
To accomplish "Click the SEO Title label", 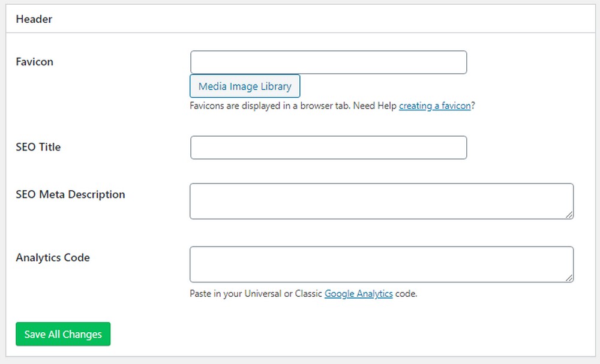I will click(x=38, y=147).
